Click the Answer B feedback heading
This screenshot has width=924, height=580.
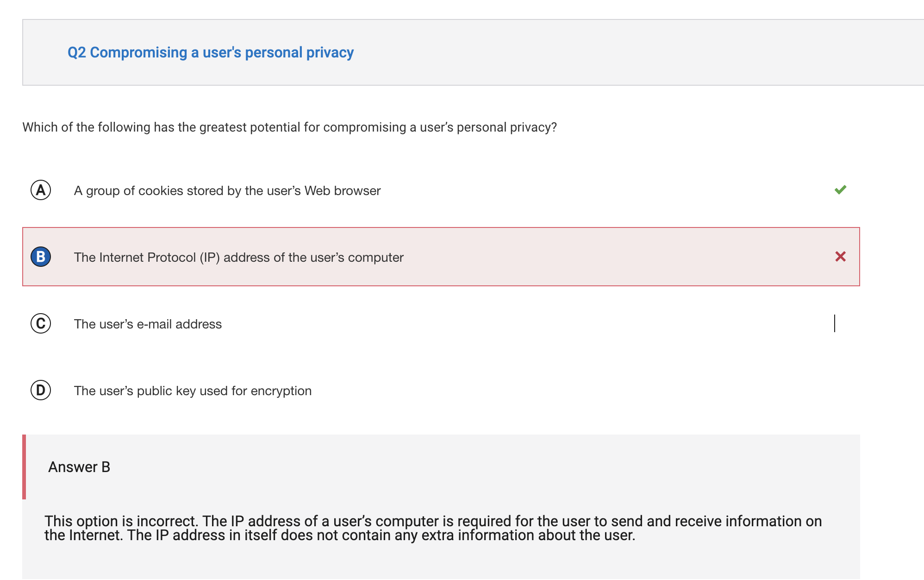[79, 467]
